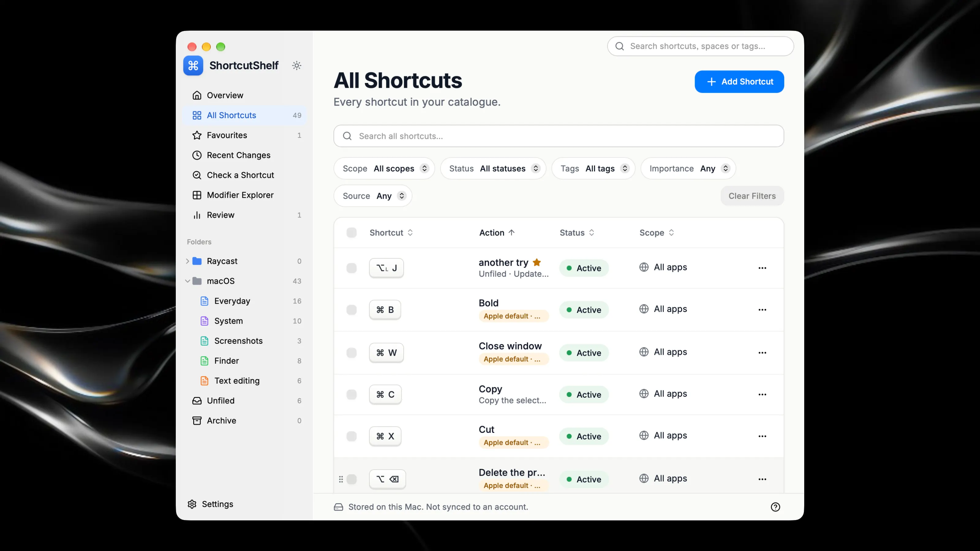The width and height of the screenshot is (980, 551).
Task: Click the favourite star next to another try
Action: tap(537, 262)
